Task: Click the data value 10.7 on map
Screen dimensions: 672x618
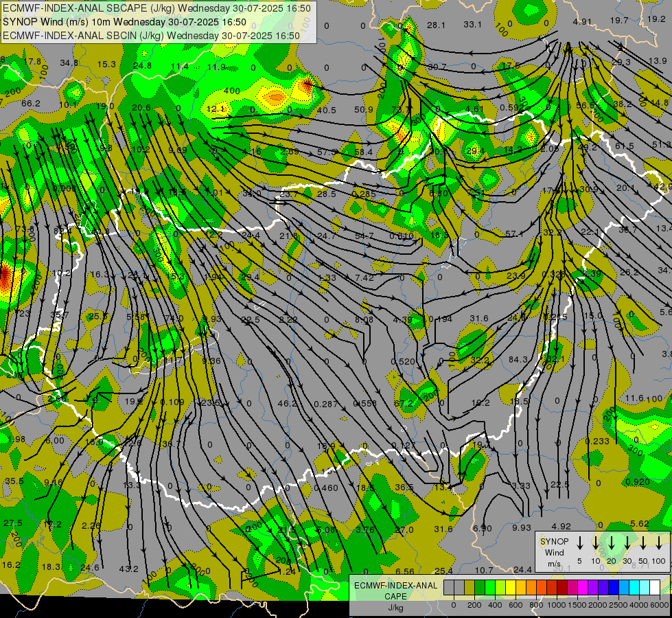Action: pos(484,571)
